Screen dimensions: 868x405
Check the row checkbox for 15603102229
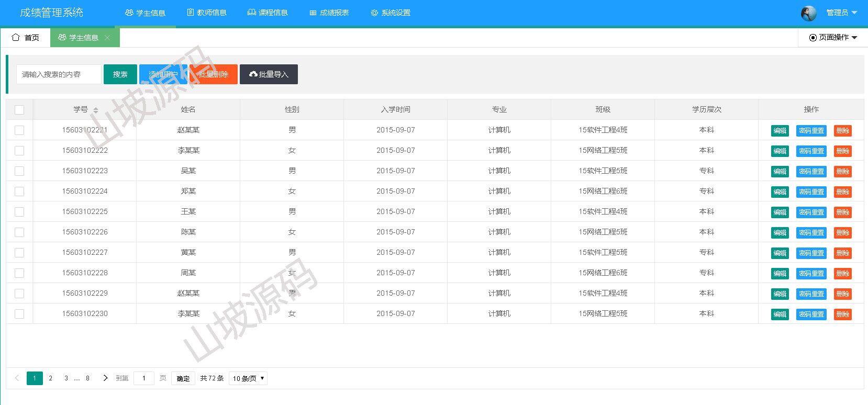[19, 294]
